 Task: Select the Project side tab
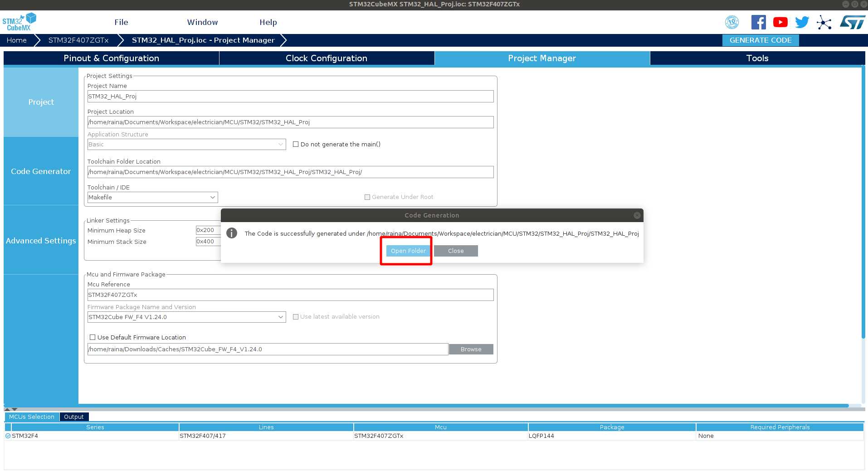coord(41,102)
